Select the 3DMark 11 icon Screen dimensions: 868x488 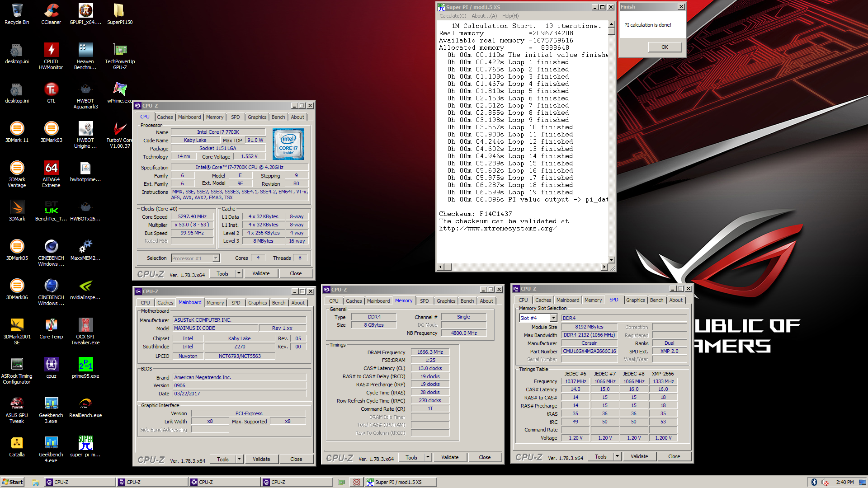(17, 132)
